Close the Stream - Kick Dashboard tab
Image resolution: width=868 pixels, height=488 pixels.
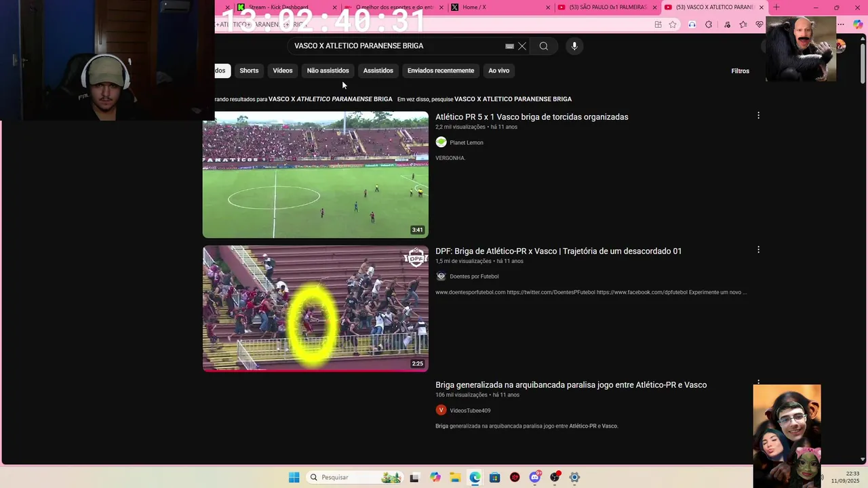[x=334, y=7]
